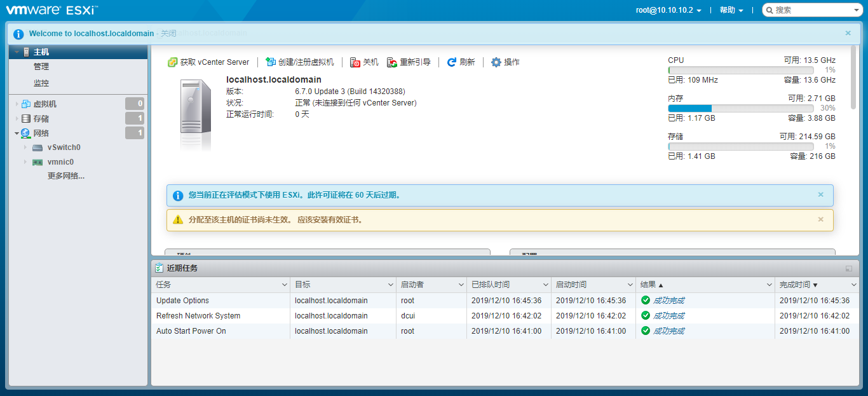Collapse the 网络 tree node
This screenshot has width=868, height=396.
17,133
